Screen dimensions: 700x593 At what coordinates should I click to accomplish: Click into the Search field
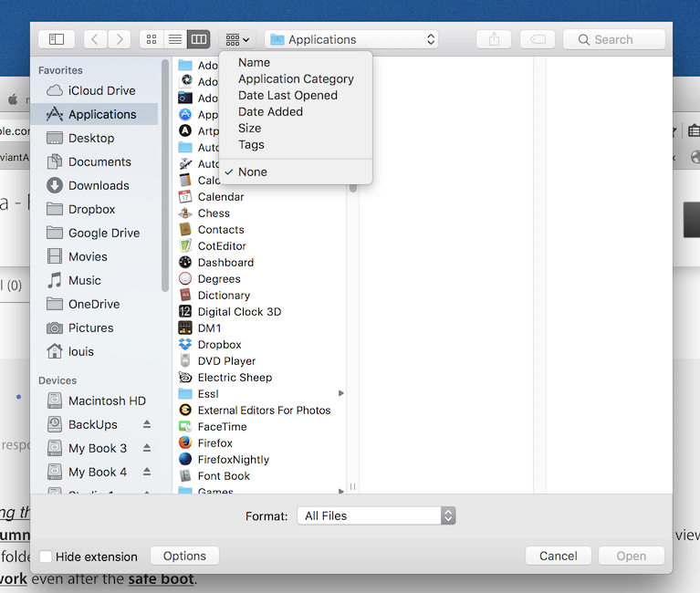[614, 39]
